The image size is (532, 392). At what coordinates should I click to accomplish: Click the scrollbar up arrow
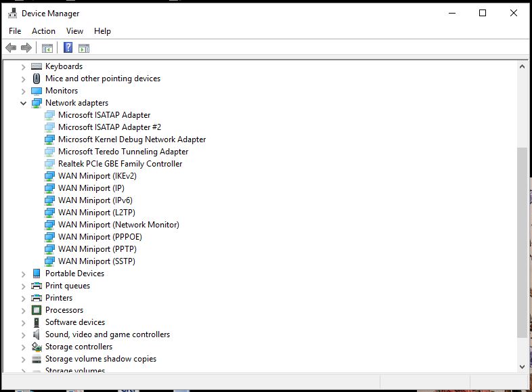tap(522, 66)
